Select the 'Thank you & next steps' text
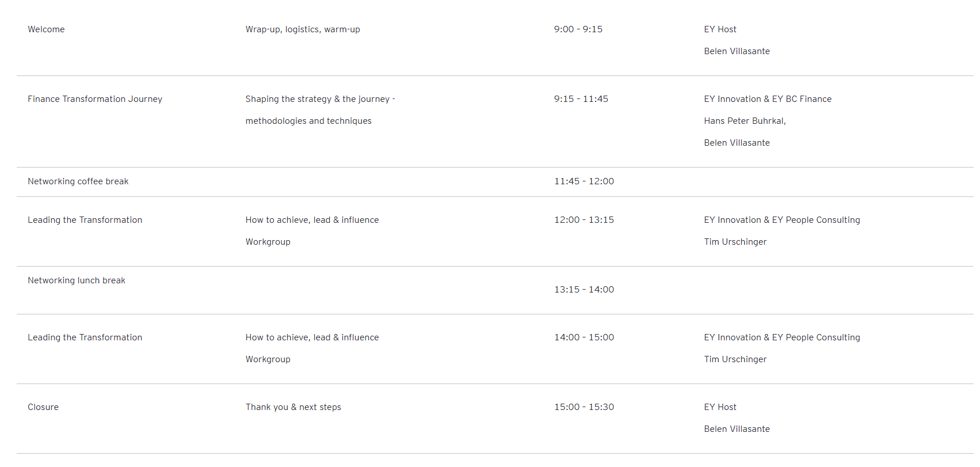 tap(293, 407)
